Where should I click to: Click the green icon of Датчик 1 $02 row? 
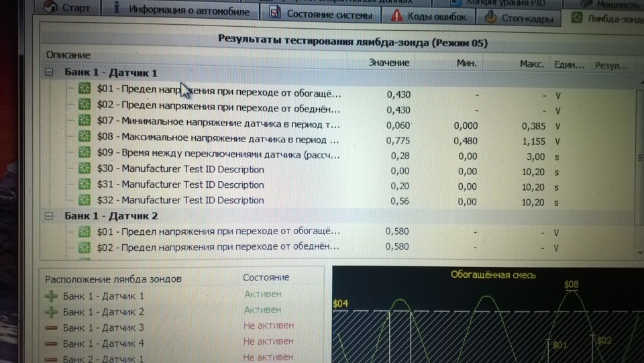[x=85, y=104]
